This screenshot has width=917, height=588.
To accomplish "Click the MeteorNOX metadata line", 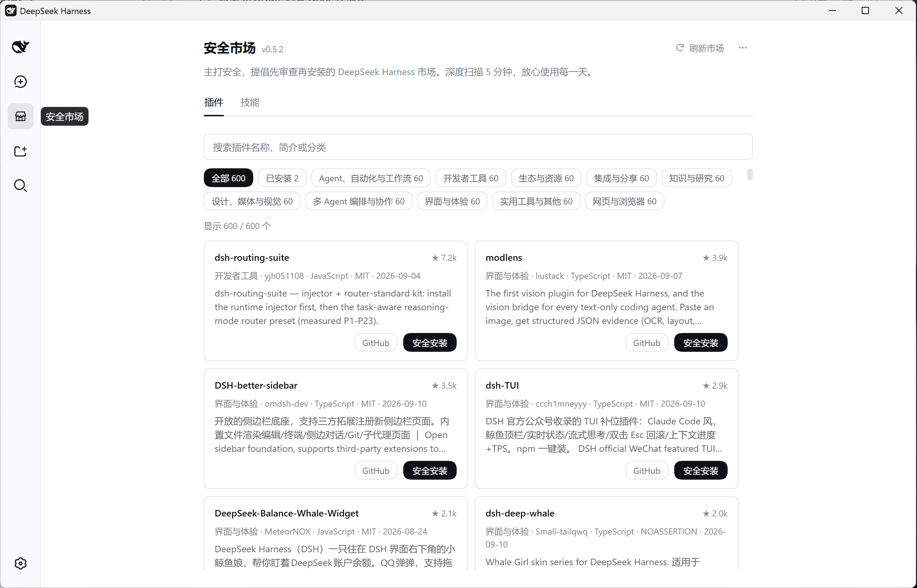I will (x=321, y=532).
